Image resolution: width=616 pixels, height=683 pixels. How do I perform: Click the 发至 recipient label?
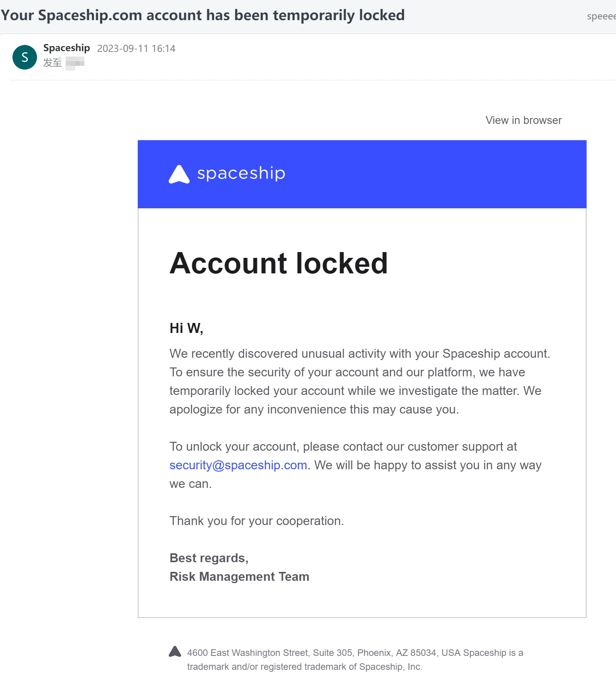pos(53,62)
